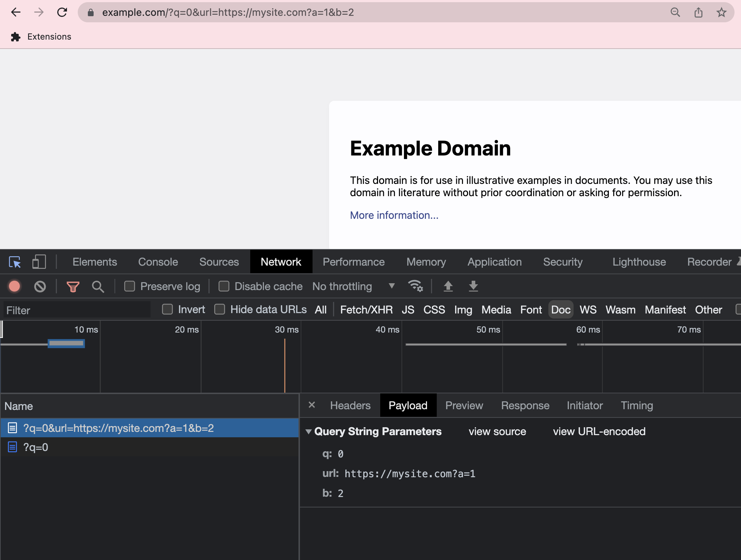741x560 pixels.
Task: Click the import HAR upload arrow
Action: coord(448,286)
